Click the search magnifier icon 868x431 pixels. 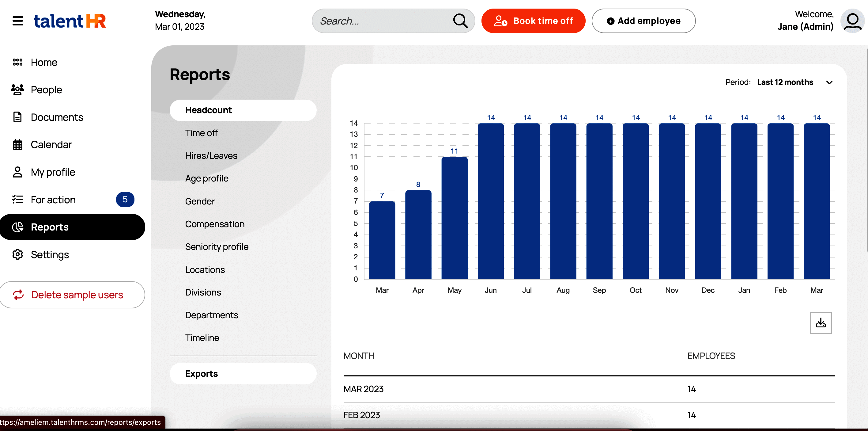pos(460,21)
